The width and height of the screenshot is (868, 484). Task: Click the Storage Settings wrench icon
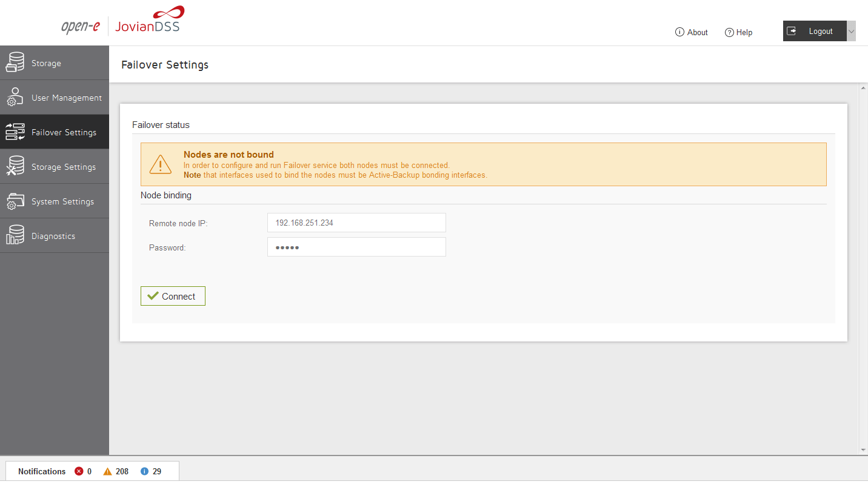(x=15, y=167)
